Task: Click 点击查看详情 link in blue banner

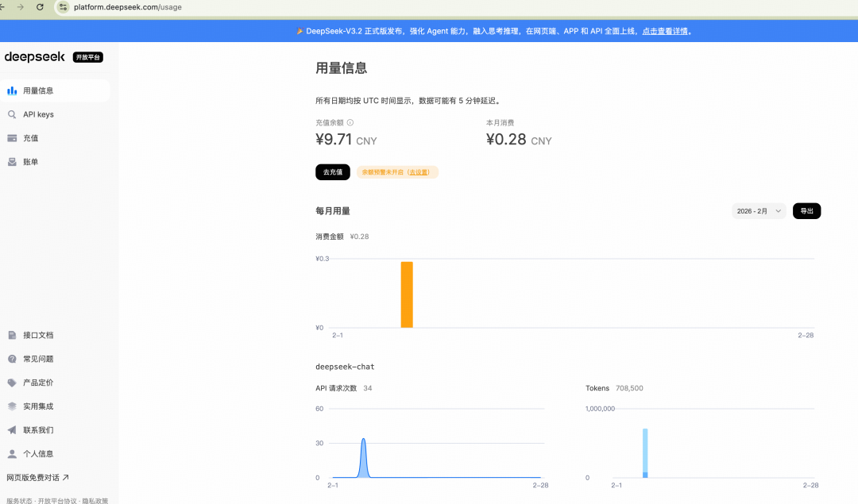Action: [665, 31]
